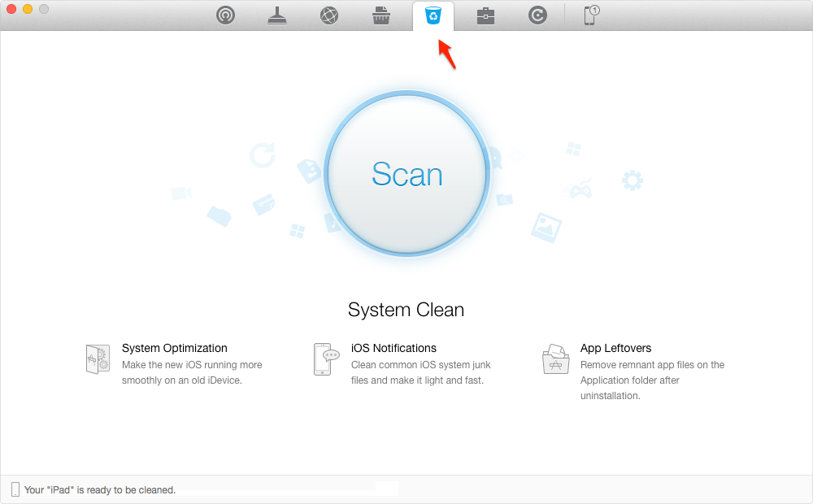Image resolution: width=813 pixels, height=504 pixels.
Task: Click the System Clean title
Action: pyautogui.click(x=406, y=310)
